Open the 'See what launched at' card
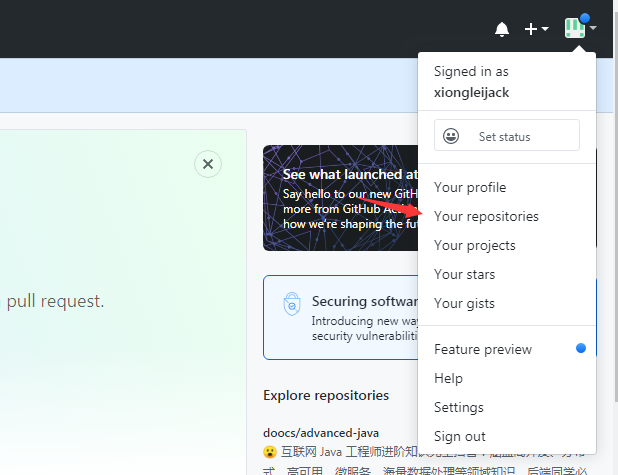The height and width of the screenshot is (475, 618). click(341, 198)
